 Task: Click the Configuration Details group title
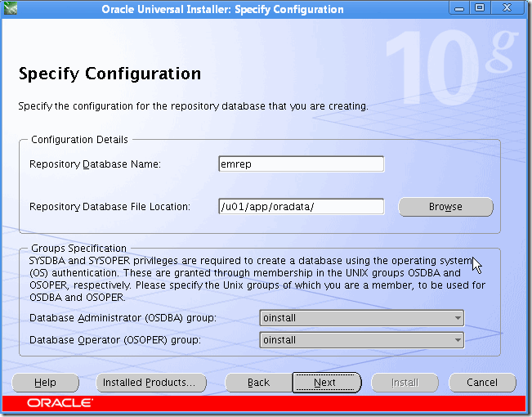pos(79,140)
